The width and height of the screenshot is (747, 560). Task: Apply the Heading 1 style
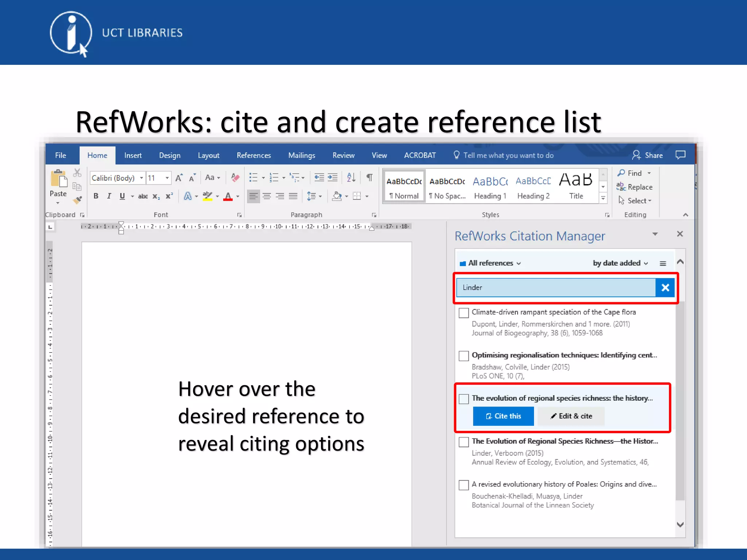(490, 187)
